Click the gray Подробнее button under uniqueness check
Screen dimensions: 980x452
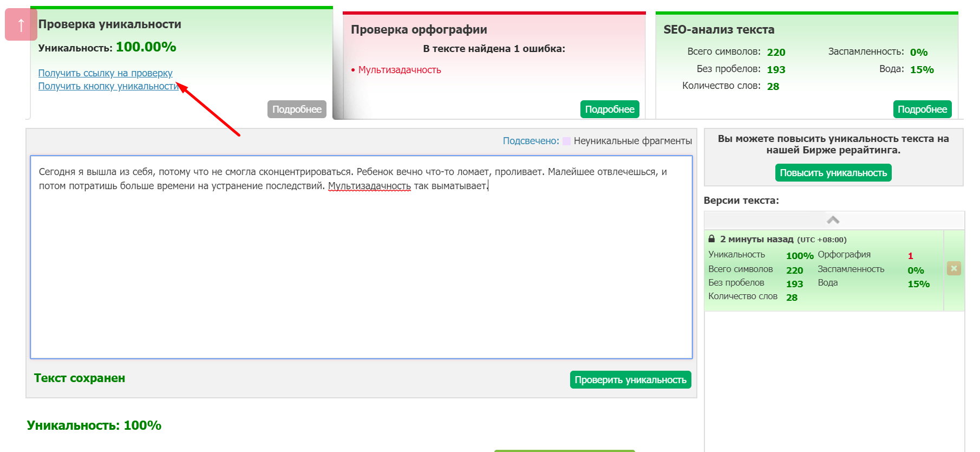(x=297, y=109)
